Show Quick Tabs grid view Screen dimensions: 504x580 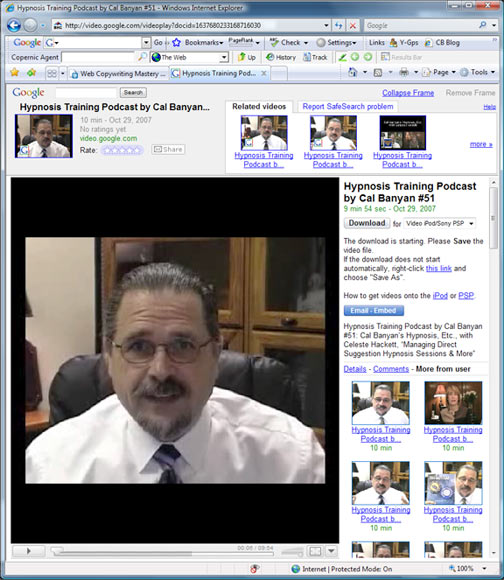click(x=52, y=73)
